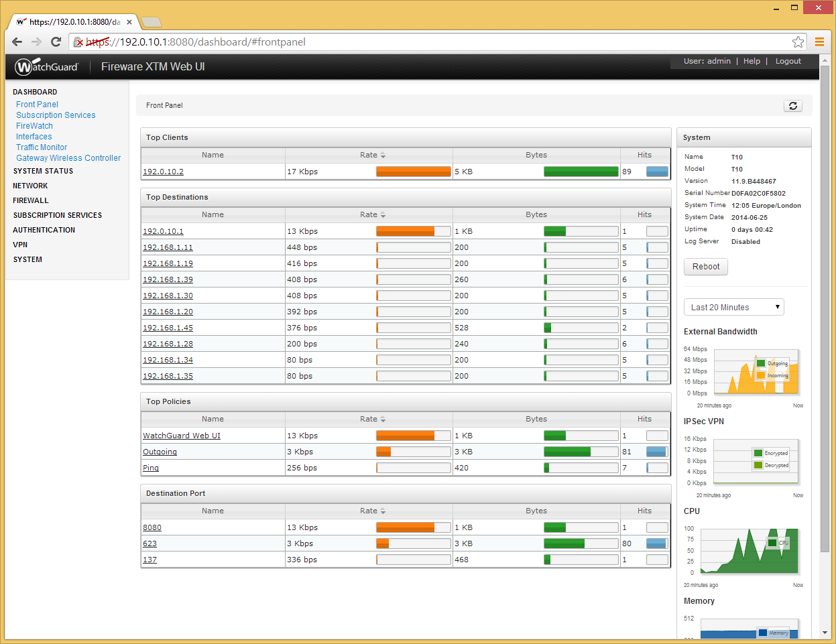The width and height of the screenshot is (836, 644).
Task: Open the Gateway Wireless Controller page
Action: coord(68,158)
